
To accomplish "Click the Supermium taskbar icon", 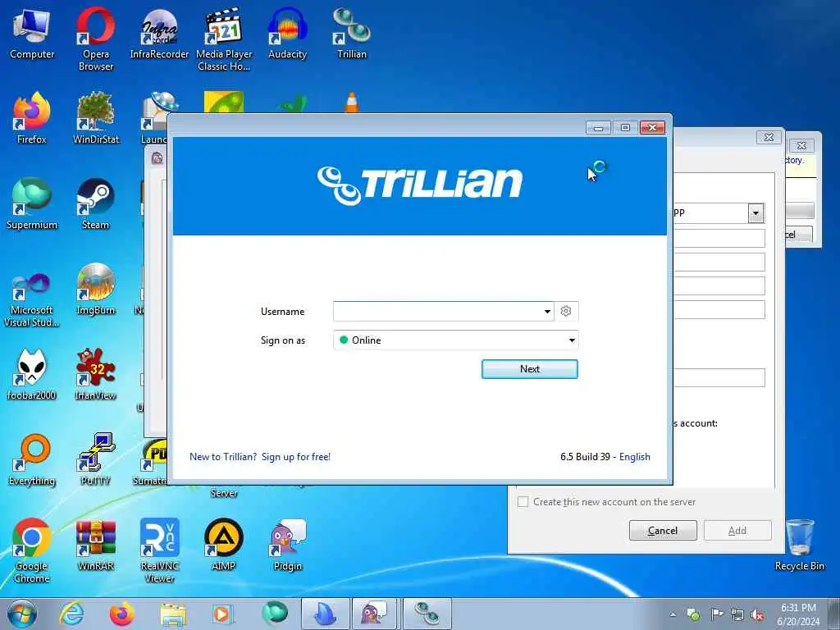I will tap(274, 614).
